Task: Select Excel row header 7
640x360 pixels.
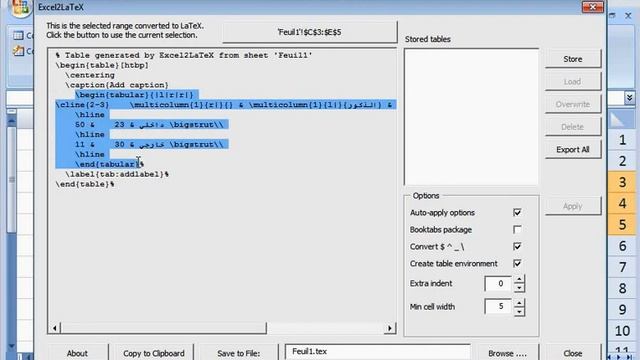Action: coord(622,267)
